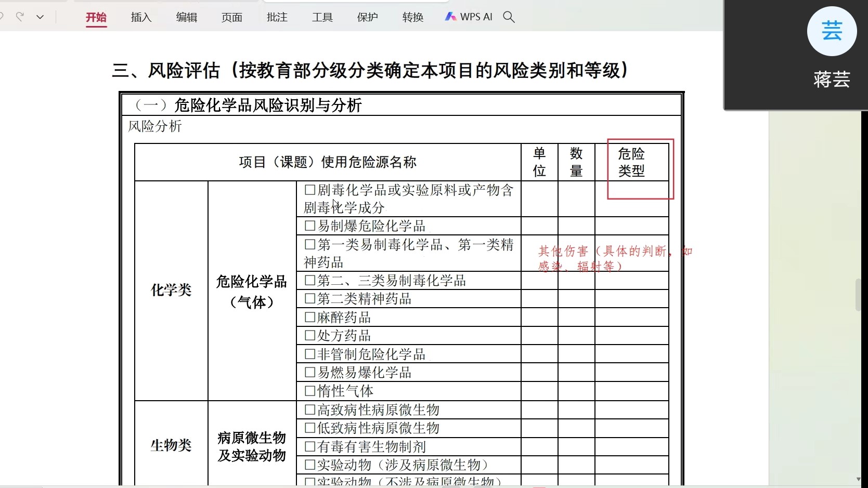Click the redo arrow icon
The width and height of the screenshot is (868, 488).
click(x=20, y=17)
